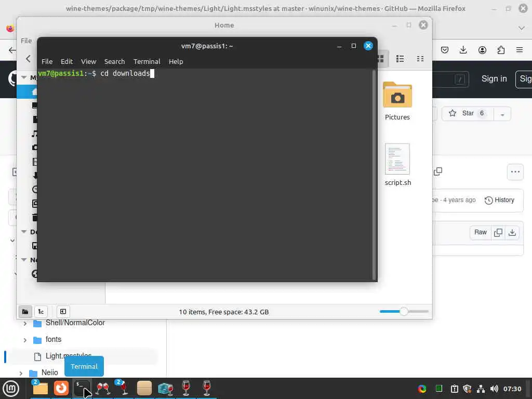
Task: Open the security shield tray icon
Action: click(467, 389)
